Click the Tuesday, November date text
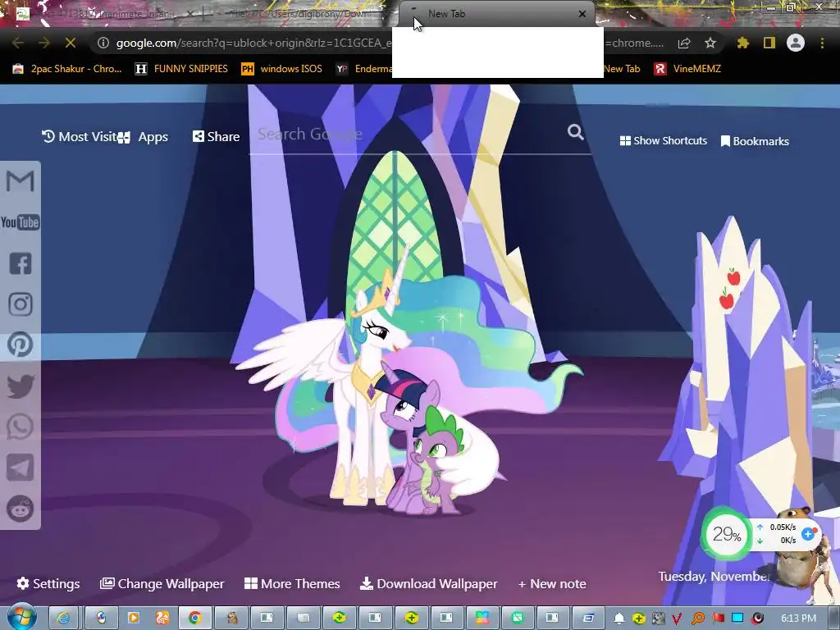 pyautogui.click(x=714, y=577)
